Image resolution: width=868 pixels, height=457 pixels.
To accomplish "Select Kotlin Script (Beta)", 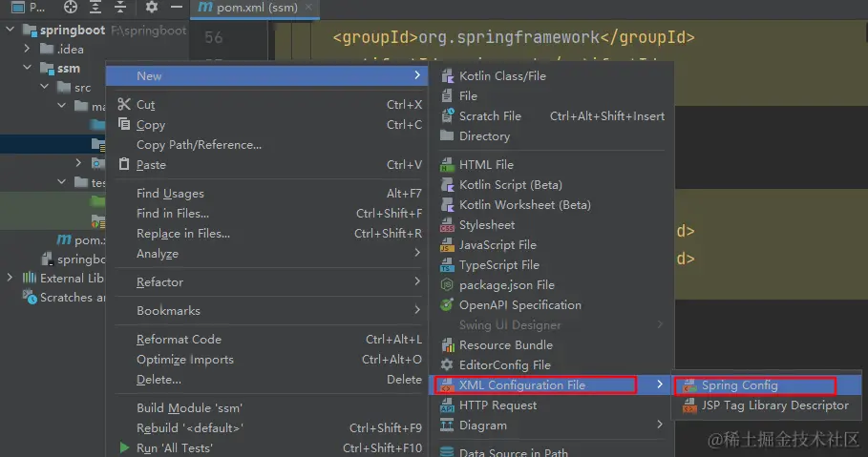I will 552,184.
